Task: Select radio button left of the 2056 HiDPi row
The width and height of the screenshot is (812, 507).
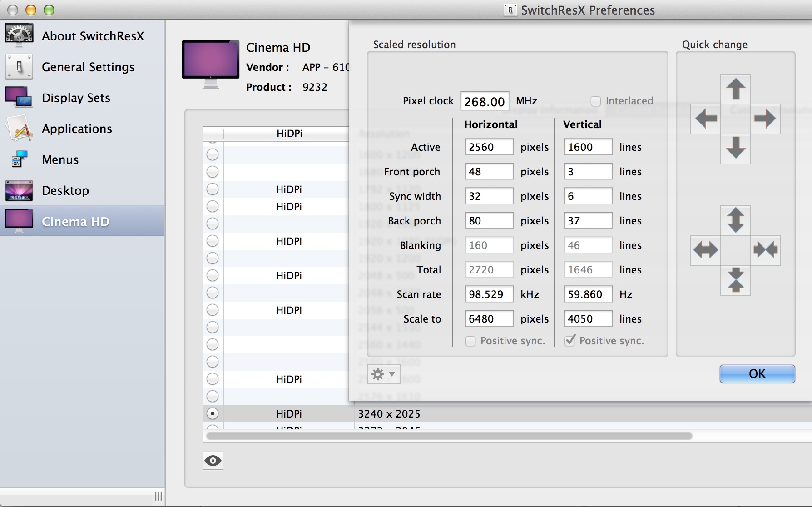Action: click(x=212, y=310)
